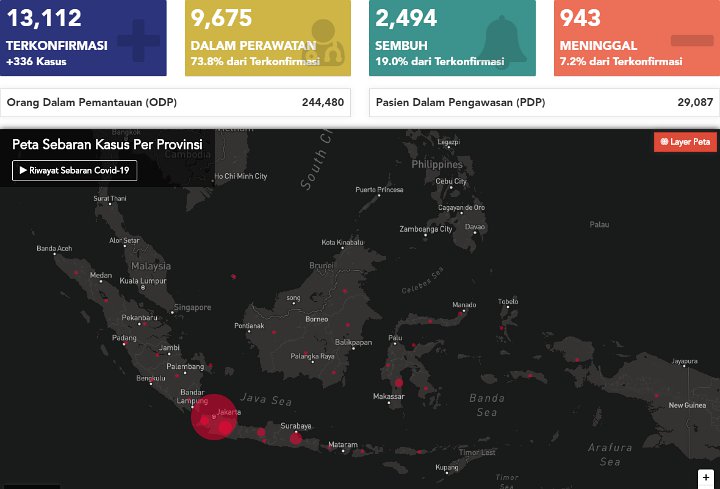
Task: Click the Orang Dalam Pemantauan (ODP) row
Action: [175, 102]
